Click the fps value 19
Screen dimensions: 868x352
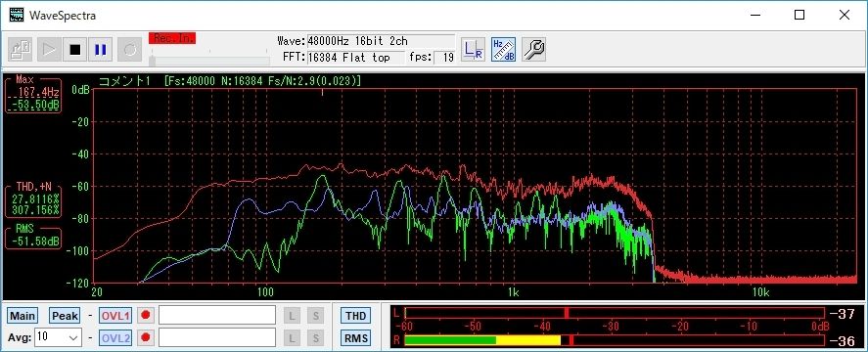444,58
